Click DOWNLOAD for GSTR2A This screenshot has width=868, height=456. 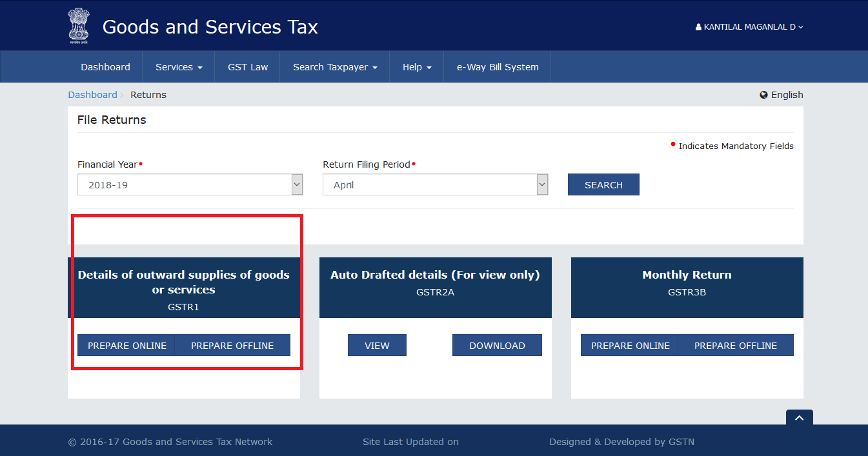tap(497, 346)
